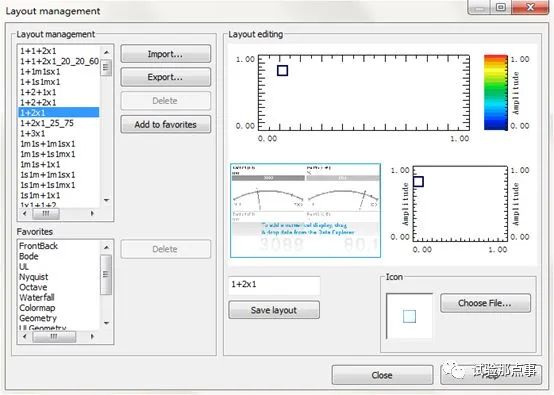Click up arrow of Favorites list scrollbar

pos(106,247)
